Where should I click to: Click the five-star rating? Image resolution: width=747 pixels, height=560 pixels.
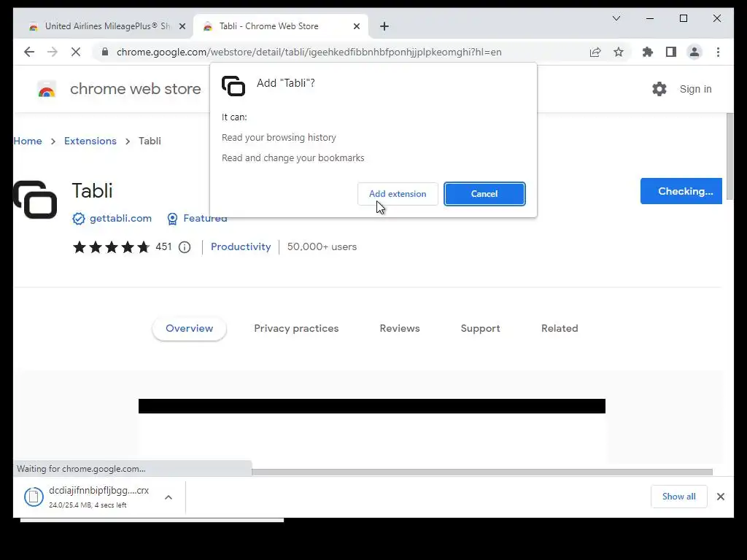112,246
